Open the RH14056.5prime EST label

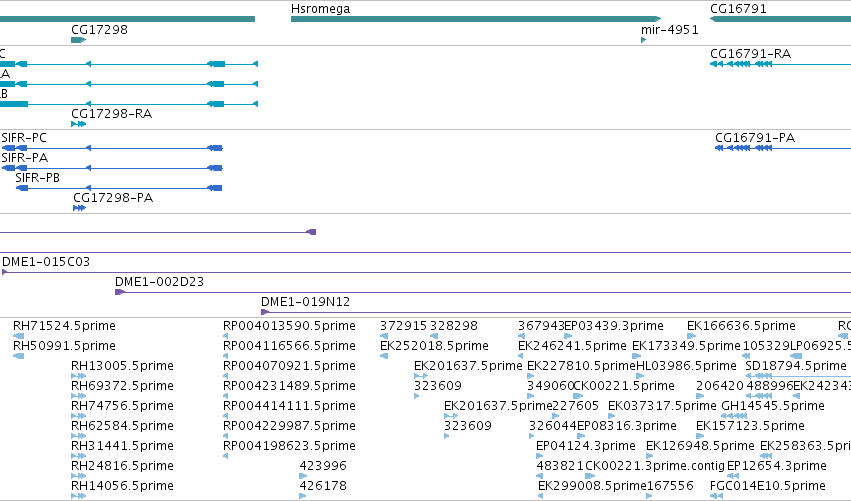123,486
